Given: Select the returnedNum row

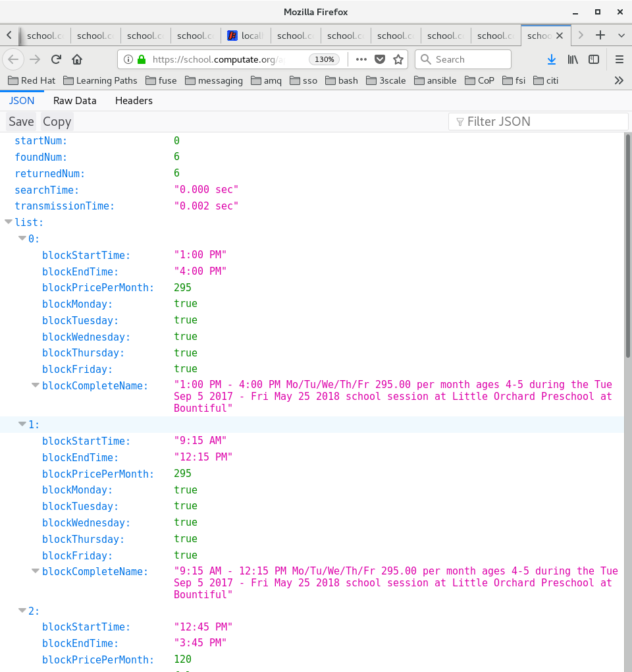Looking at the screenshot, I should click(x=311, y=173).
